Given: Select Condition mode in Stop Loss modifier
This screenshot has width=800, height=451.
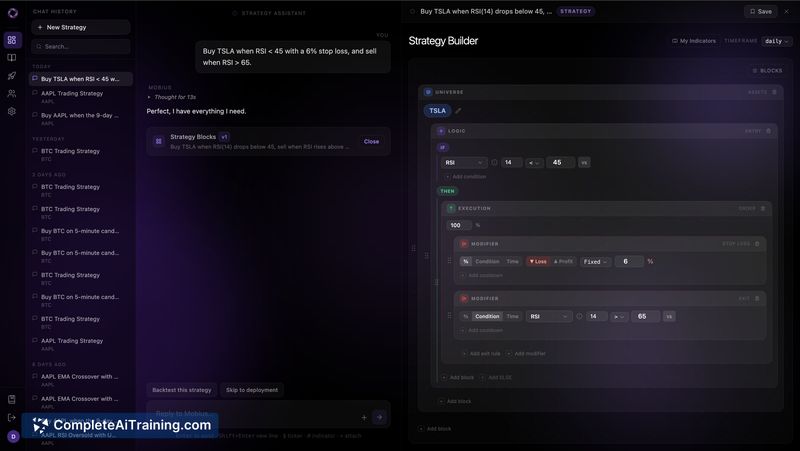Looking at the screenshot, I should coord(487,261).
